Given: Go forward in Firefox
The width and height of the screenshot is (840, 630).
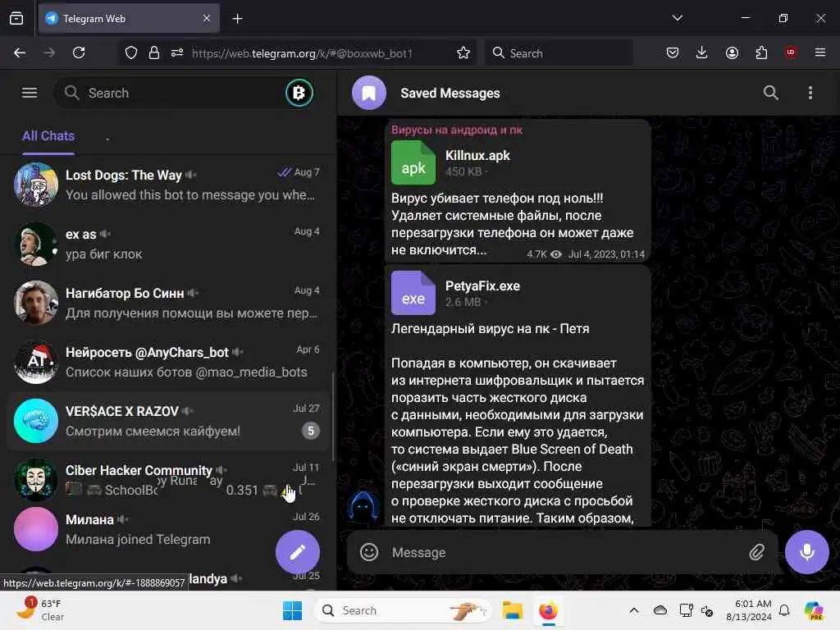Looking at the screenshot, I should point(49,52).
